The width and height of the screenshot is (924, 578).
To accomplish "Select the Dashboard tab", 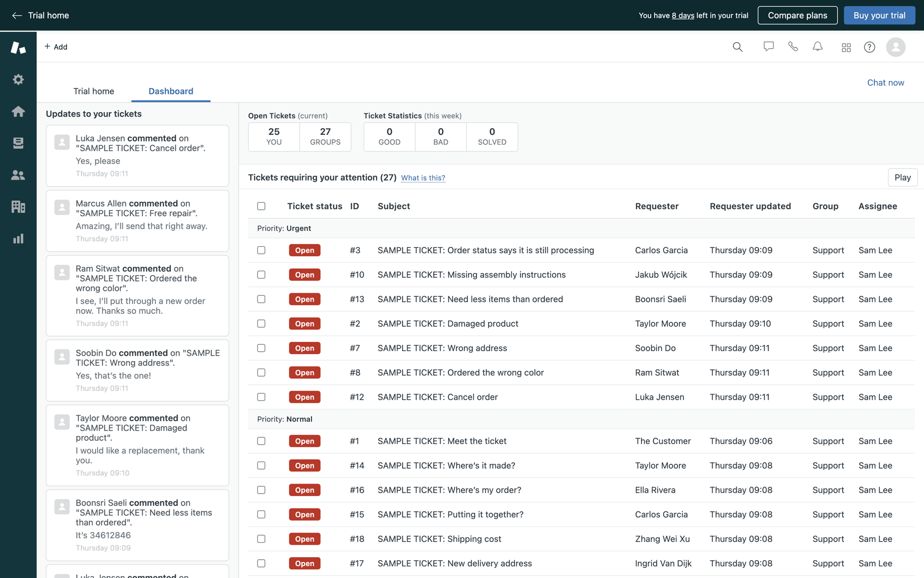I will (171, 91).
